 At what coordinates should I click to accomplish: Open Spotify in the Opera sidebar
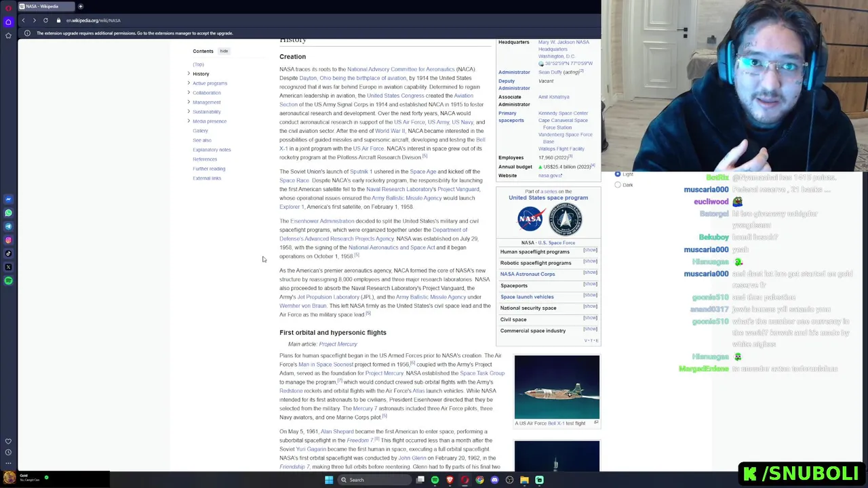point(8,281)
